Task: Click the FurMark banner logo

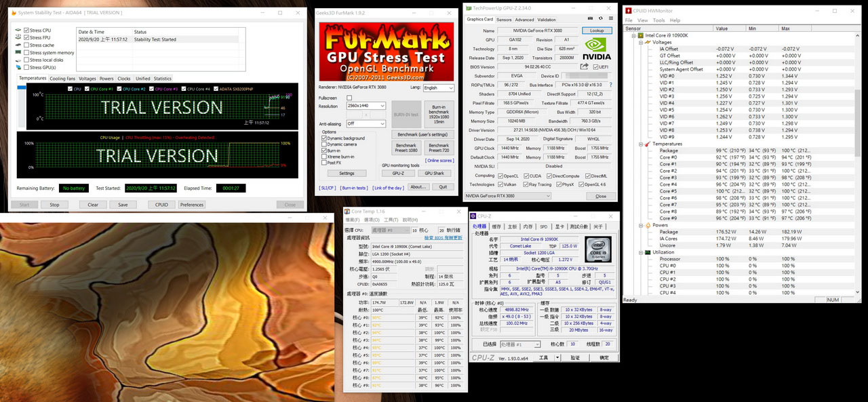Action: [387, 52]
